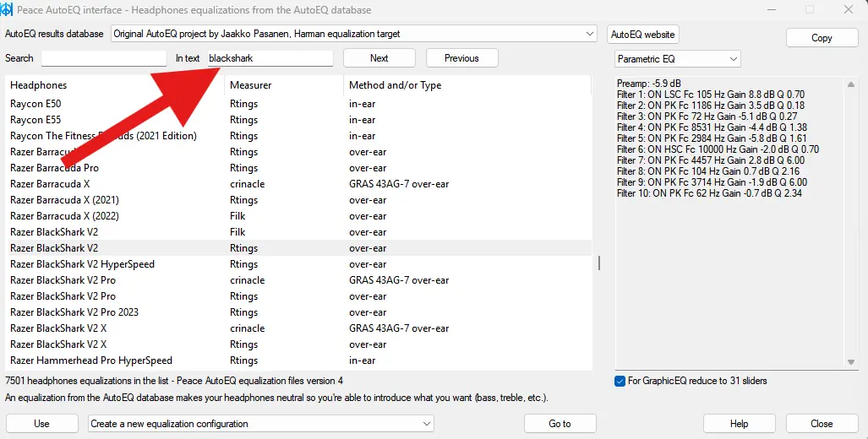
Task: Click the 'Filter 6: ON HSC Fc 10000 Hz' line
Action: (718, 149)
